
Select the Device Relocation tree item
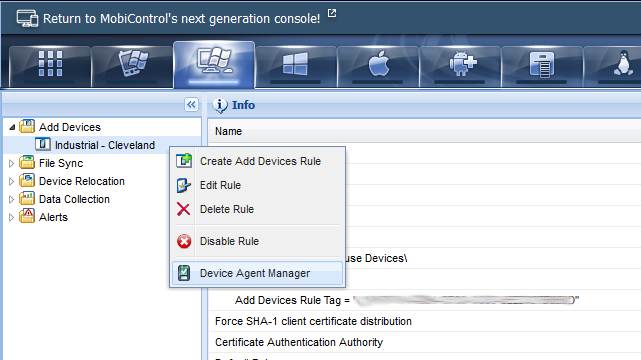82,181
